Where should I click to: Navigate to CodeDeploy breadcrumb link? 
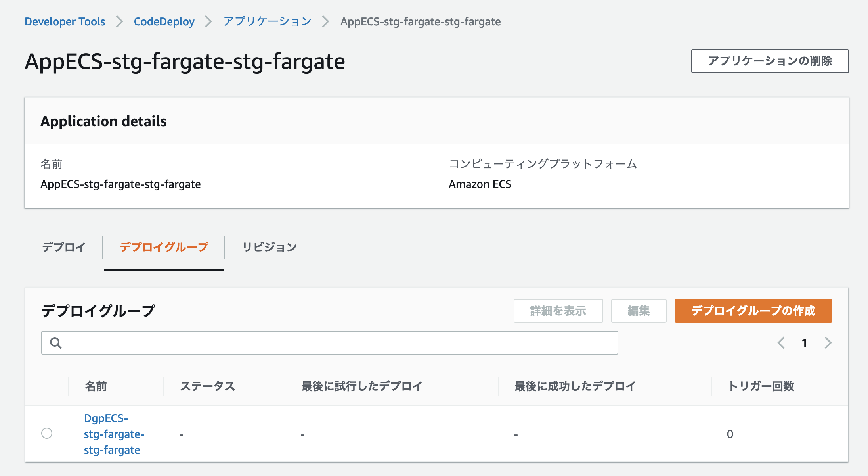(164, 21)
